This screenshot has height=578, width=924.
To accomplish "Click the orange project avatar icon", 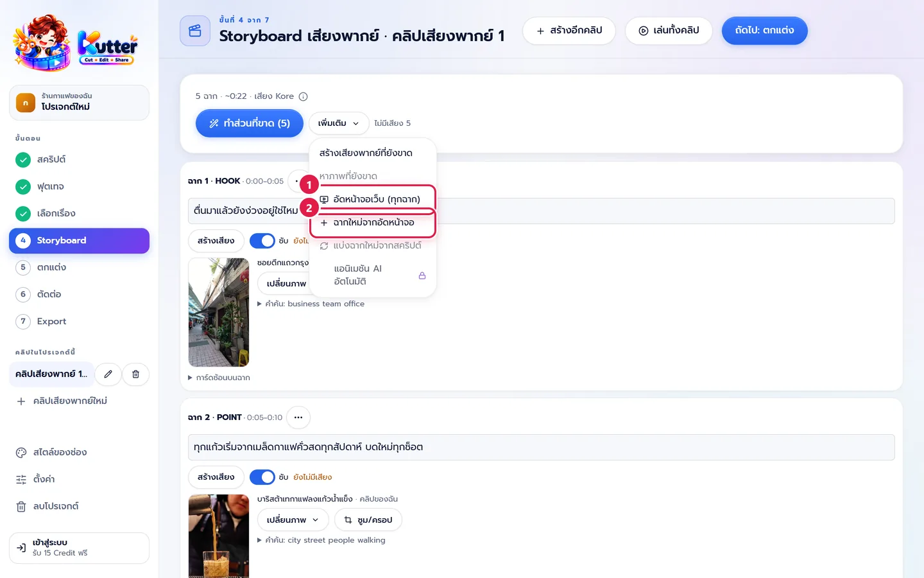I will point(26,103).
